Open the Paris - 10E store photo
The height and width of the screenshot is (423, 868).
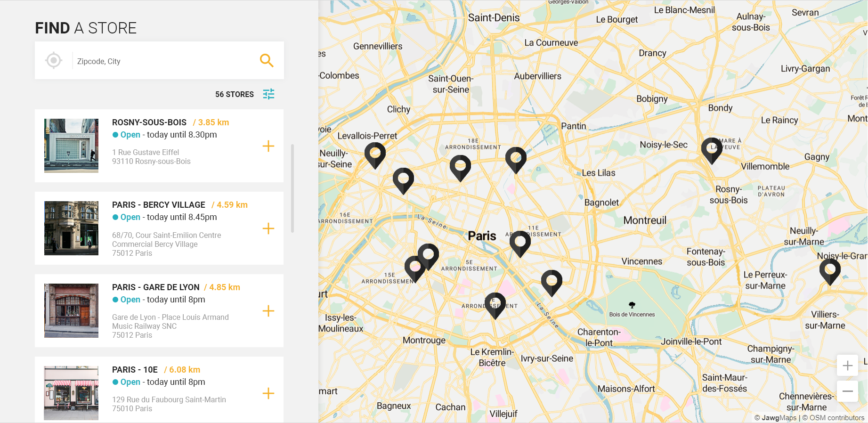click(71, 393)
